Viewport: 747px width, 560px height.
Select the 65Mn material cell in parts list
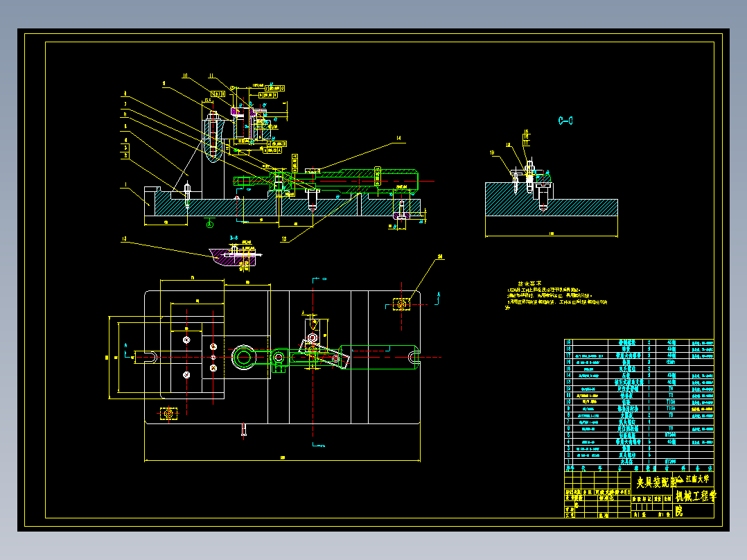[x=671, y=362]
